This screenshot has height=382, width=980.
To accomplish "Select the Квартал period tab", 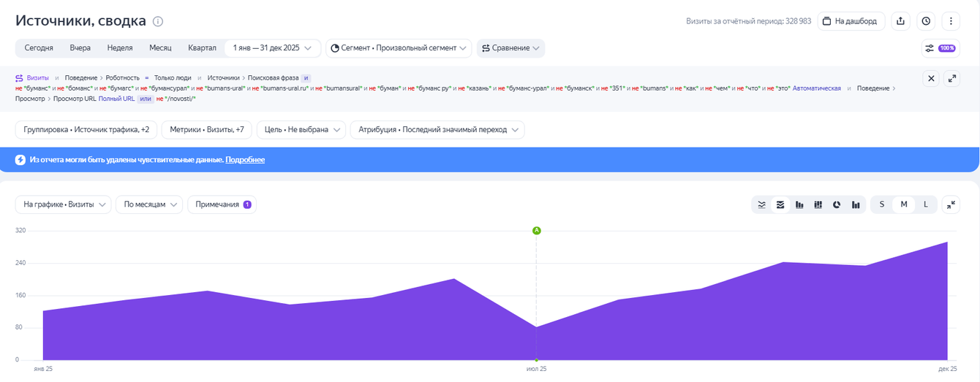I will (x=202, y=48).
